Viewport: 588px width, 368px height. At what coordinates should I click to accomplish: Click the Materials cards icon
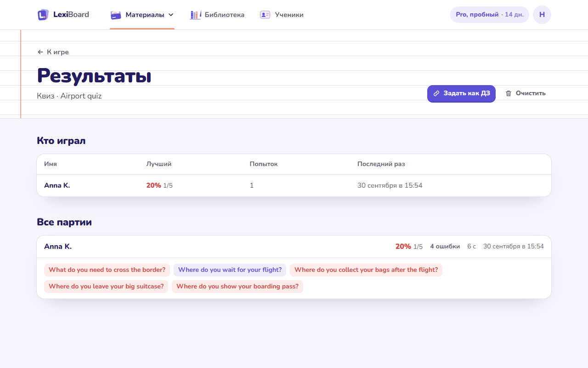pyautogui.click(x=116, y=15)
